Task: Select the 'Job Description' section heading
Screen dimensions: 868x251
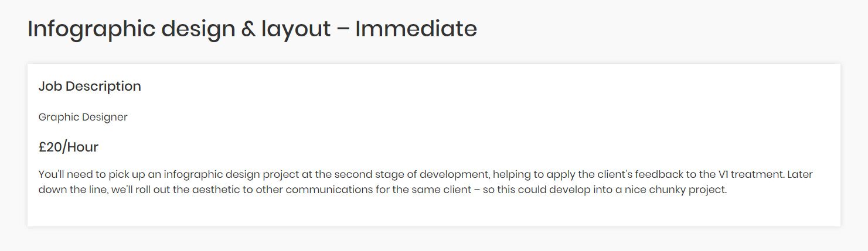Action: [x=90, y=87]
